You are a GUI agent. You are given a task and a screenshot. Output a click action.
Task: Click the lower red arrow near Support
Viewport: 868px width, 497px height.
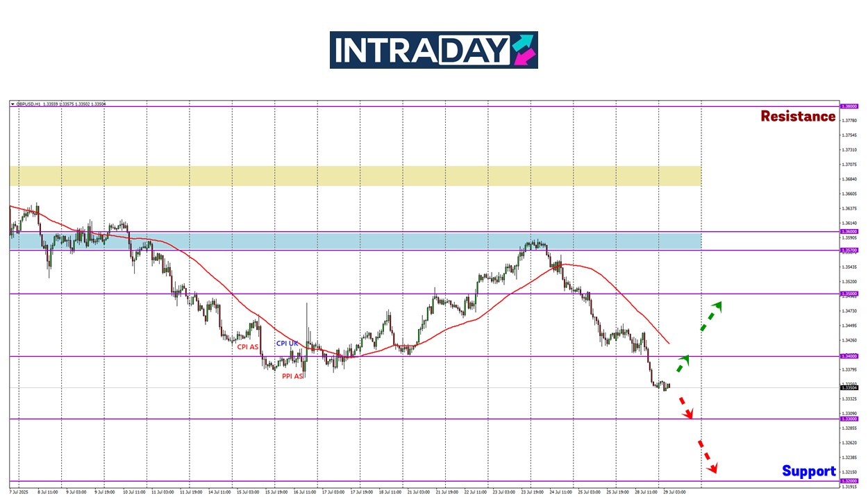tap(706, 455)
